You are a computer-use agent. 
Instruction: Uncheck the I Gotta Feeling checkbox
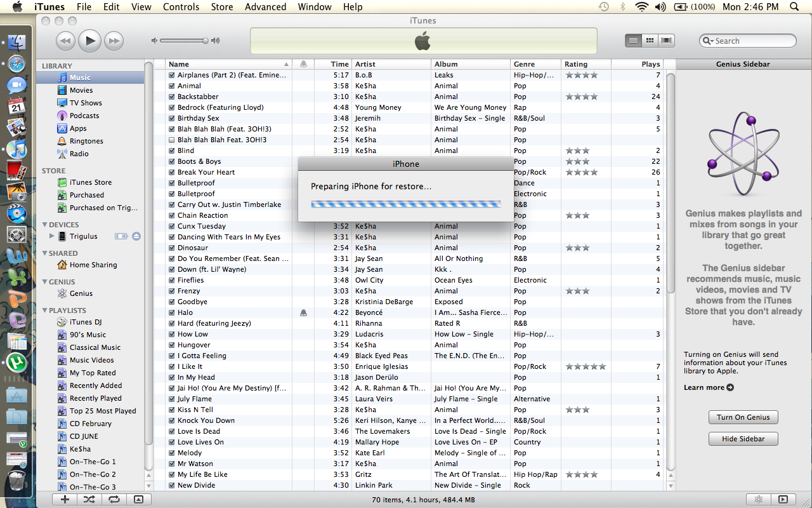(x=172, y=356)
